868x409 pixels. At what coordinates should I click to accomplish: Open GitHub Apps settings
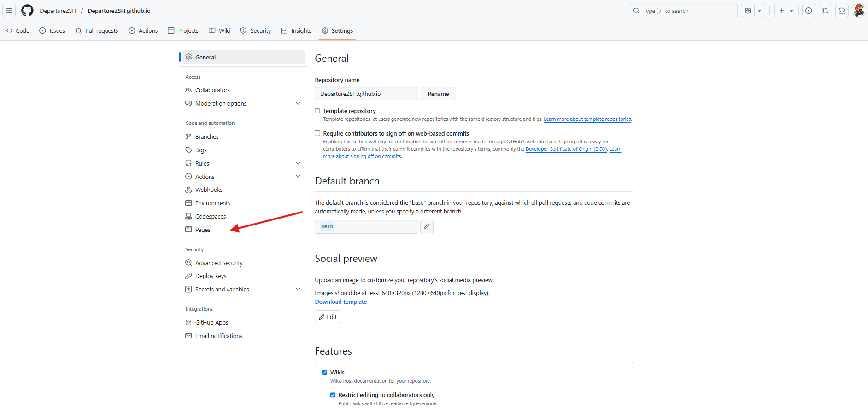pyautogui.click(x=244, y=322)
